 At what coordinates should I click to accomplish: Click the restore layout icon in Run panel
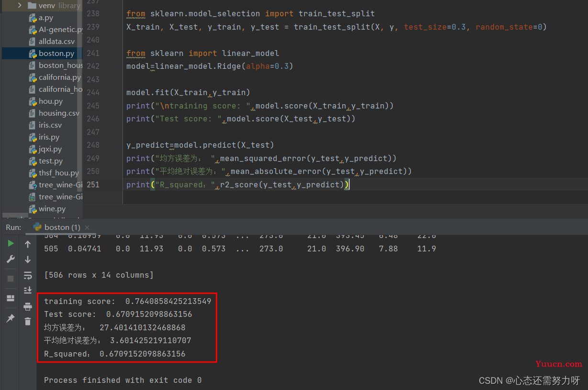point(11,298)
